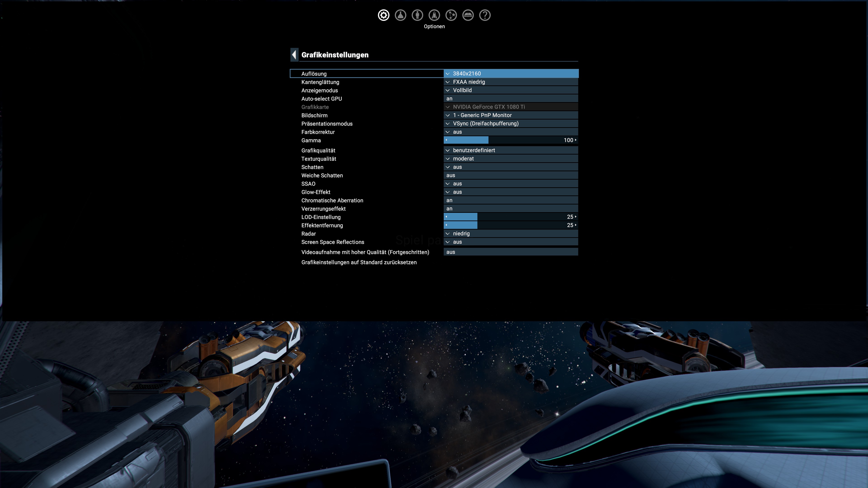The width and height of the screenshot is (868, 488).
Task: Click Effektentfernung slider right arrow
Action: point(576,225)
